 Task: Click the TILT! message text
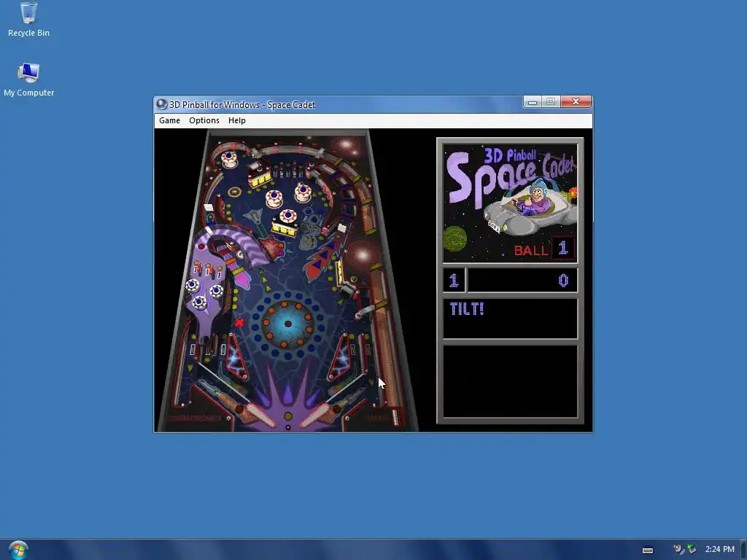pyautogui.click(x=467, y=309)
